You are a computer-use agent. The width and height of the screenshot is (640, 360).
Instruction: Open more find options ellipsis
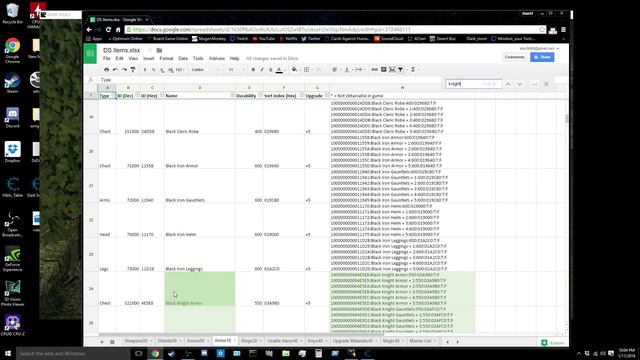click(534, 84)
